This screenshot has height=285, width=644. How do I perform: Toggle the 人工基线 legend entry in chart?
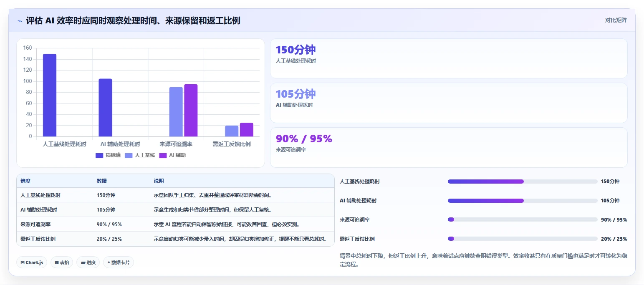[x=140, y=155]
